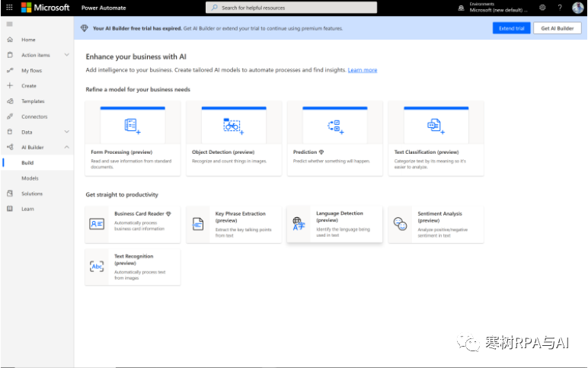Open the Text Recognition (preview) card title
This screenshot has height=368, width=588.
pyautogui.click(x=134, y=260)
